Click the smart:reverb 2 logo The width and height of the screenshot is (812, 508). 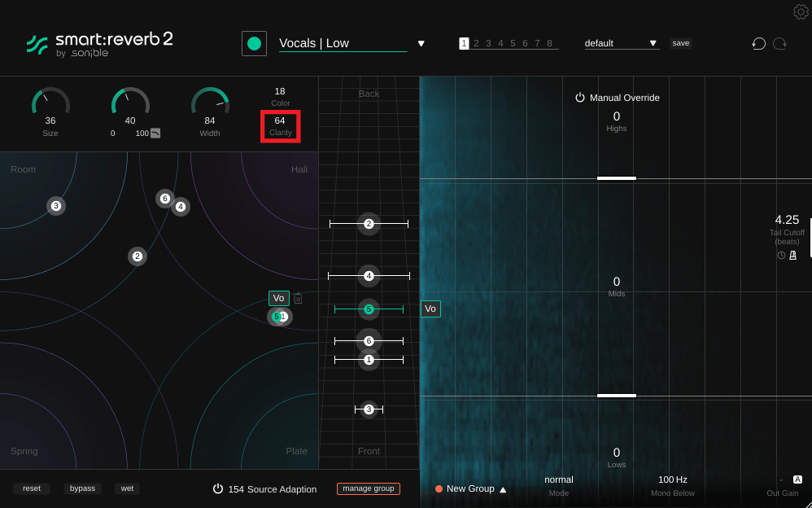pyautogui.click(x=100, y=45)
